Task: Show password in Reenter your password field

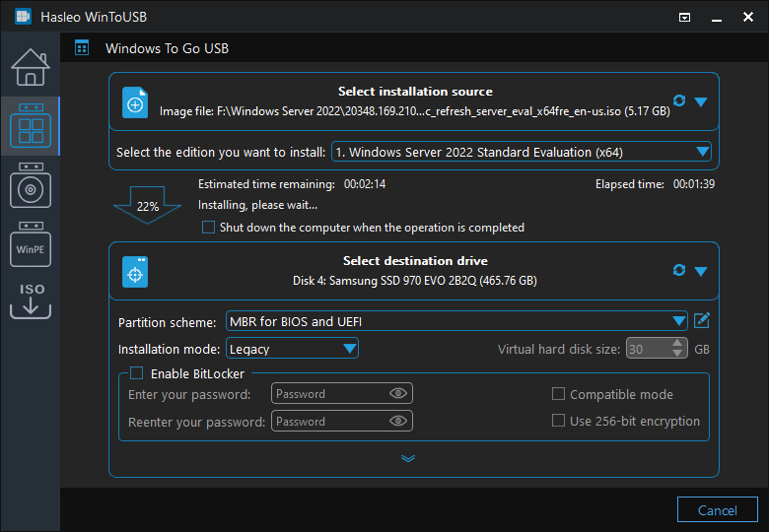Action: coord(398,421)
